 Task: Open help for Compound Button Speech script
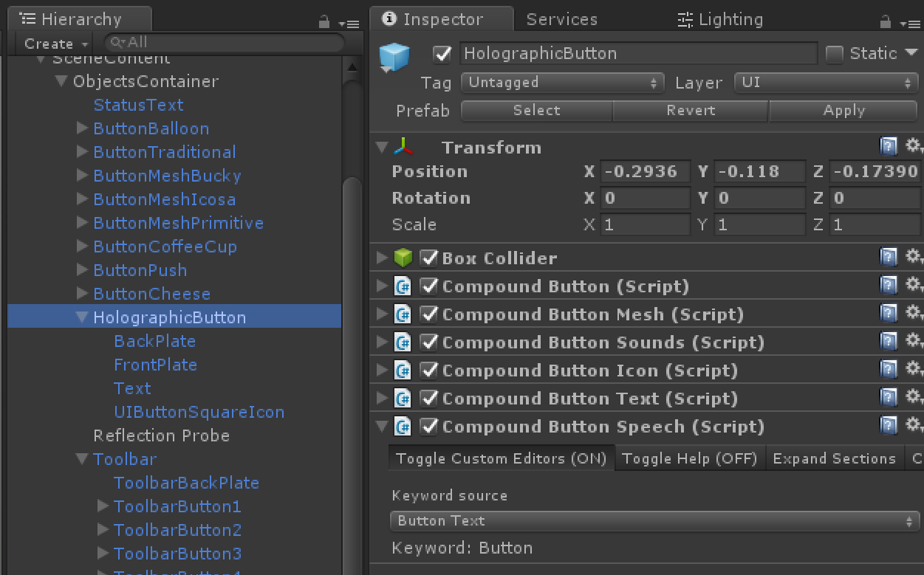[889, 425]
